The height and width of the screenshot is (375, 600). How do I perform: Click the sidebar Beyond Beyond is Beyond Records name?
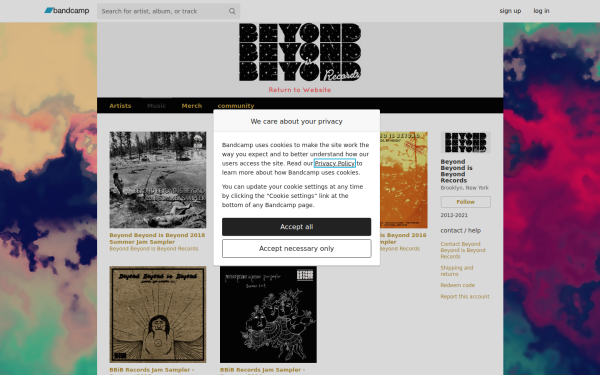pos(457,171)
